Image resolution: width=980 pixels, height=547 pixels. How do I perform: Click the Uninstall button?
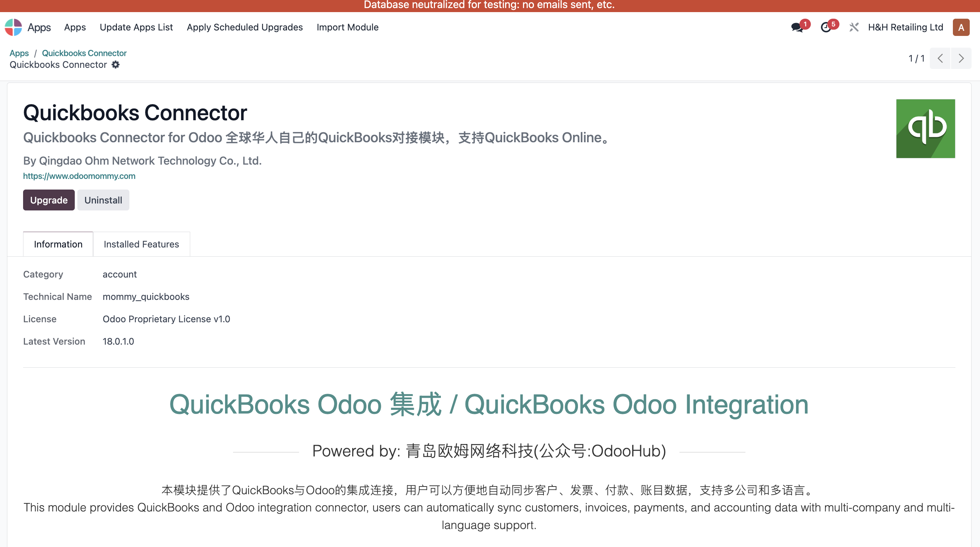(x=103, y=200)
